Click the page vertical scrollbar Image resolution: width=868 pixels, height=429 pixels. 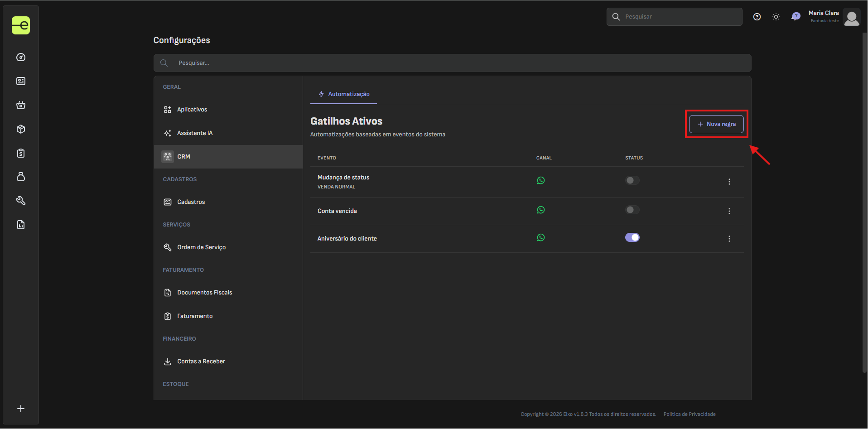click(x=865, y=202)
